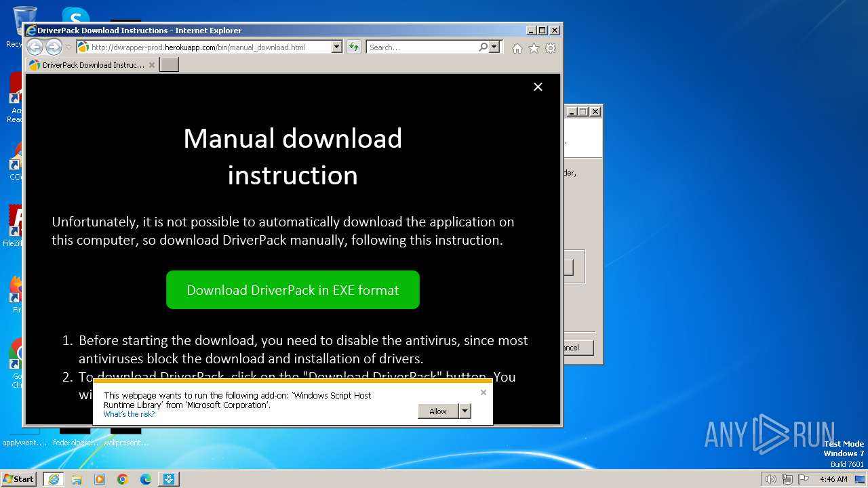Open the Skype desktop shortcut
This screenshot has width=868, height=488.
click(75, 16)
